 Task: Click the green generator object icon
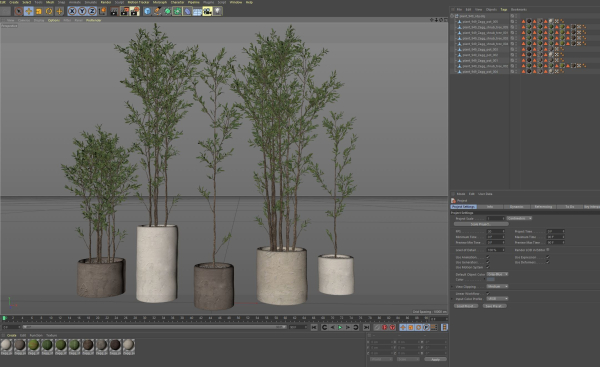tap(167, 11)
